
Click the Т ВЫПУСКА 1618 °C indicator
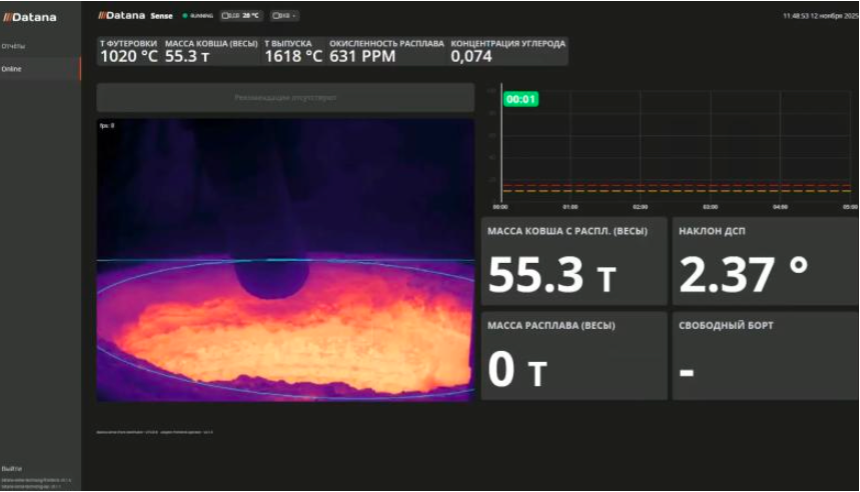pyautogui.click(x=293, y=51)
